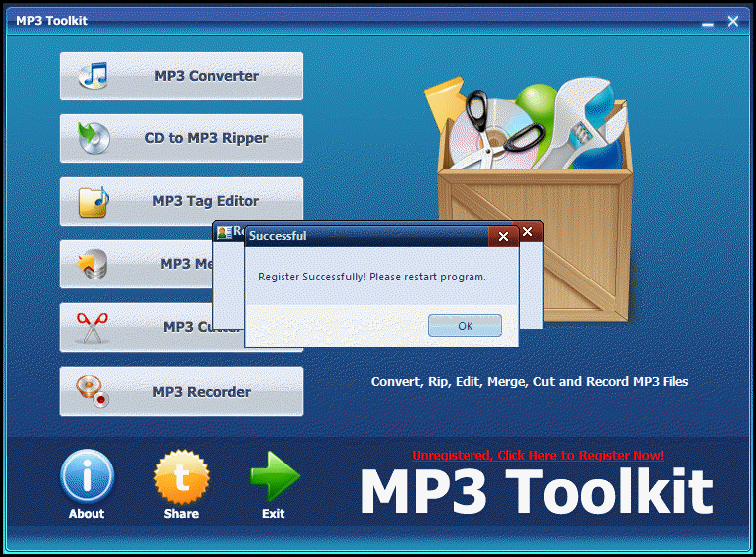The width and height of the screenshot is (756, 557).
Task: Click the folder with note Tag Editor icon
Action: click(x=94, y=202)
